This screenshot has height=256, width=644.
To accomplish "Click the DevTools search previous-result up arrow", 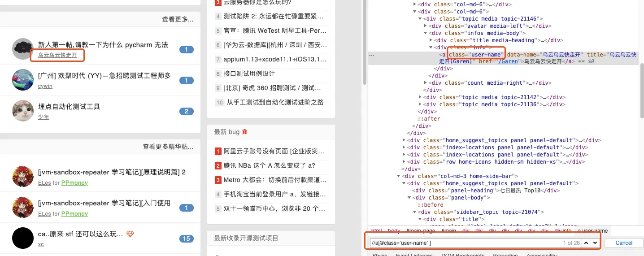I will (x=587, y=243).
